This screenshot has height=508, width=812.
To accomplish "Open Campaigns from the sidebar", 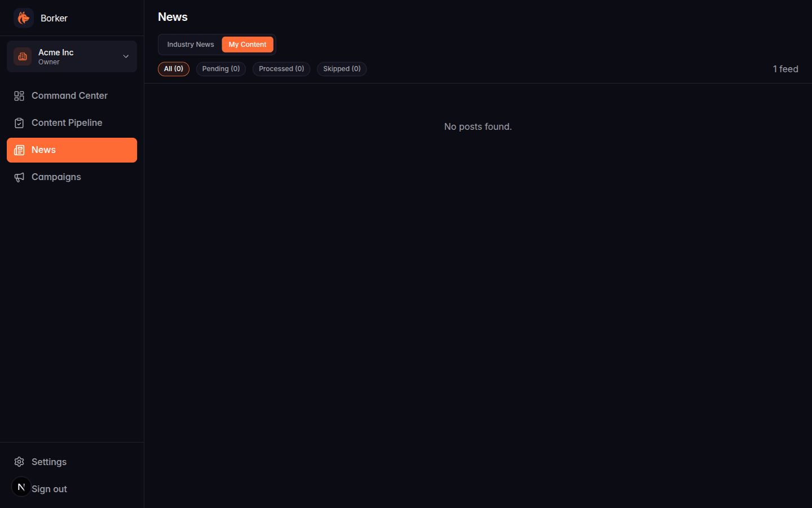I will coord(56,177).
